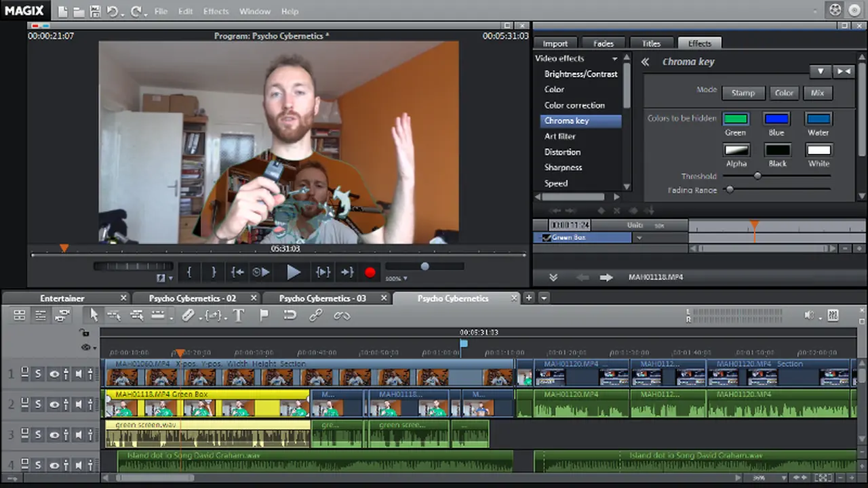Open the Title editor with the T icon
Viewport: 868px width, 488px height.
click(238, 315)
